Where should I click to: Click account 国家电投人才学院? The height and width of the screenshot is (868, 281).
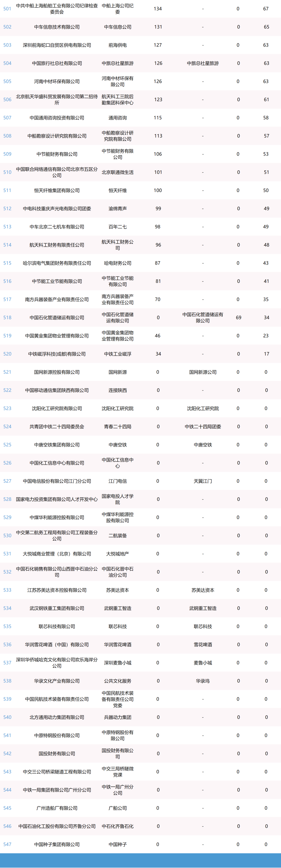click(x=118, y=499)
